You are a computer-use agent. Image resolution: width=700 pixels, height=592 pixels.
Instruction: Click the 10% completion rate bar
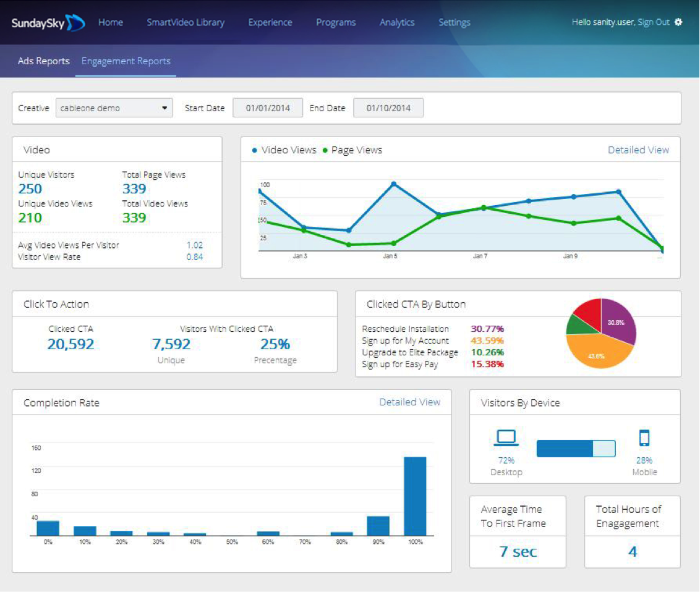pos(85,531)
